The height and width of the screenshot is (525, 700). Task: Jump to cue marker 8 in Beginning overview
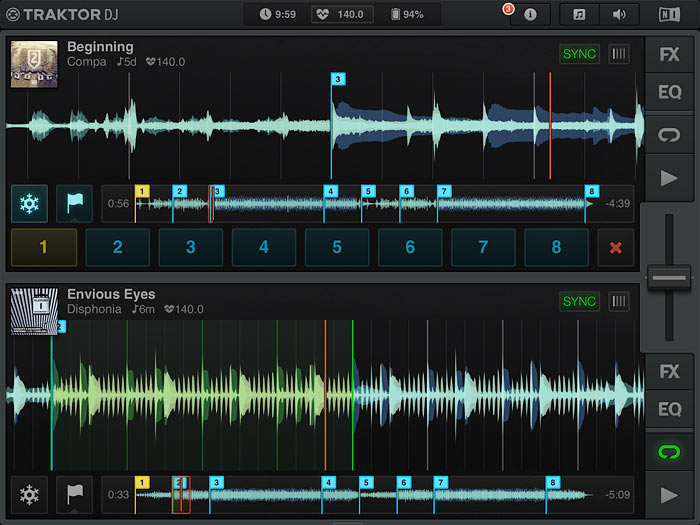tap(592, 191)
